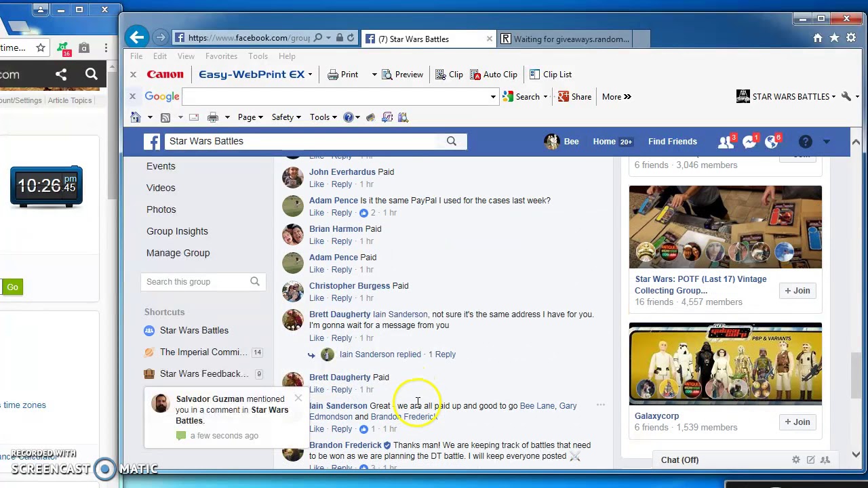Click the Preview icon in Canon toolbar
The width and height of the screenshot is (868, 488).
[x=387, y=75]
